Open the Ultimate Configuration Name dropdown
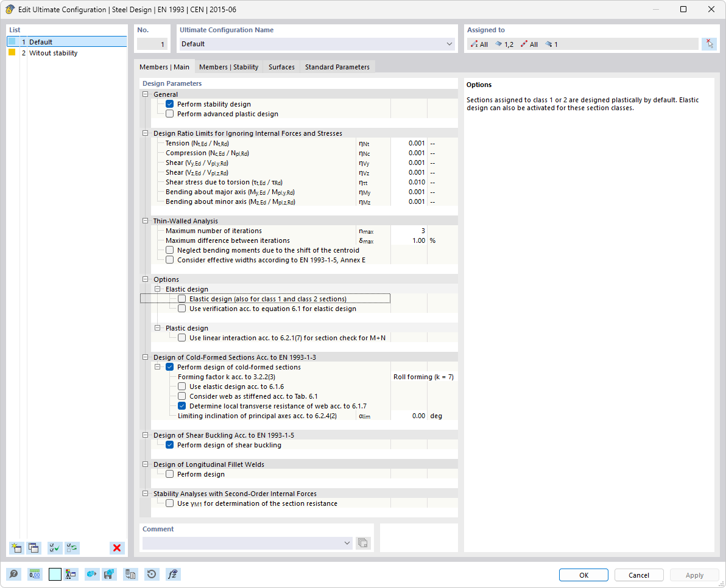This screenshot has height=588, width=726. pos(449,44)
